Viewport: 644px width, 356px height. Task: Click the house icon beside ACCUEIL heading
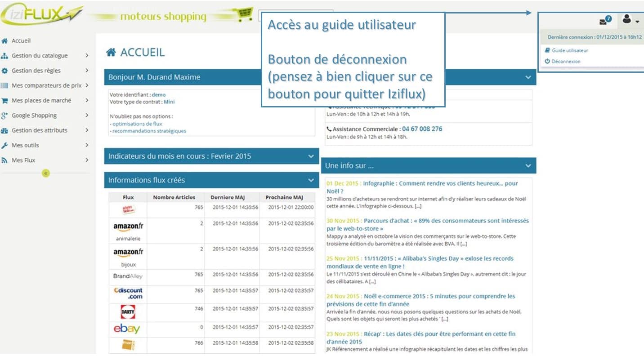click(111, 53)
